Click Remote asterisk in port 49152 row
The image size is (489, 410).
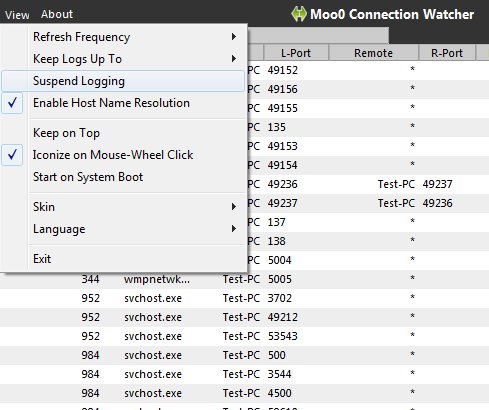coord(412,69)
